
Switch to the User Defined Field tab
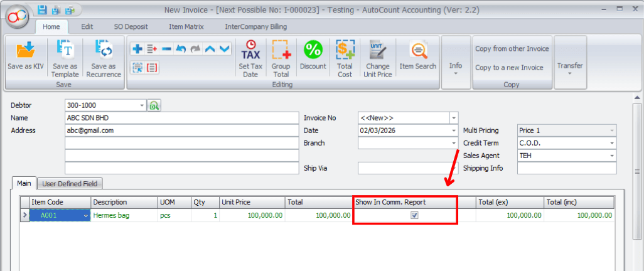(x=70, y=184)
